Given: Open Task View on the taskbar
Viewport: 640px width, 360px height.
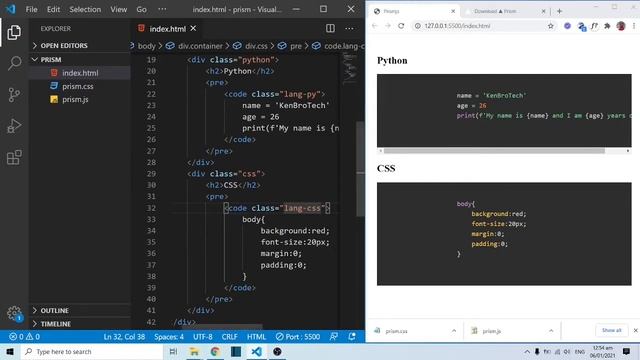Looking at the screenshot, I should pyautogui.click(x=173, y=351).
